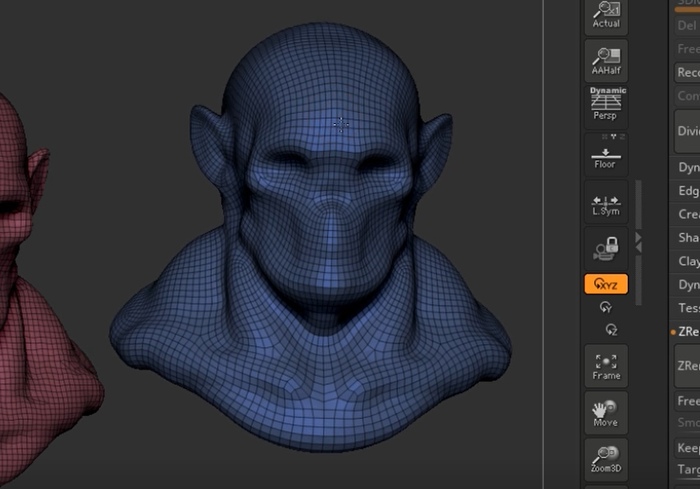Click the Actual size zoom icon
700x489 pixels.
606,15
